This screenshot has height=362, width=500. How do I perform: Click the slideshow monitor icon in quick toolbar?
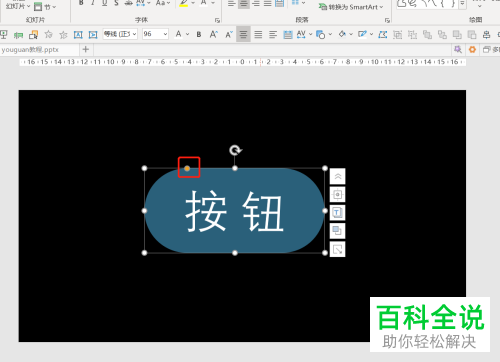[4, 34]
